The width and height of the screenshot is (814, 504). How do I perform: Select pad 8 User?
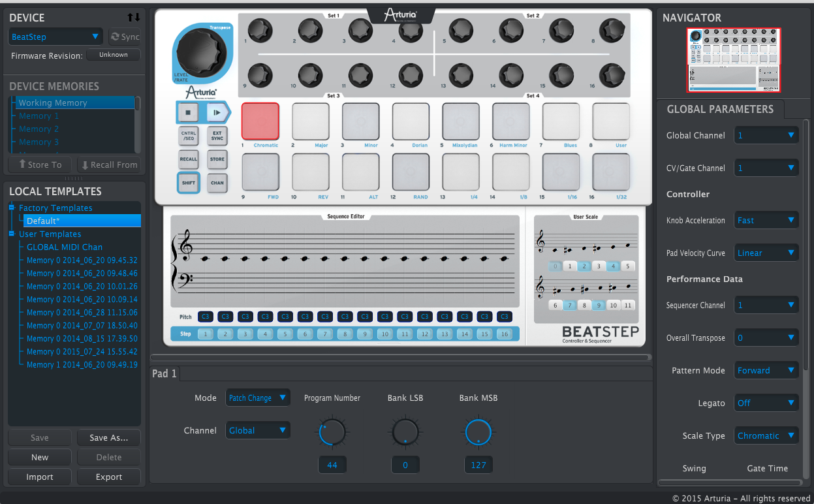pyautogui.click(x=611, y=121)
